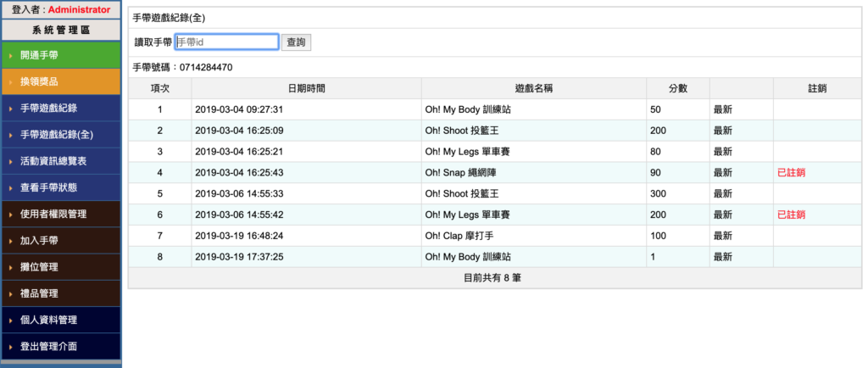Open 攤位管理 page

(x=60, y=267)
